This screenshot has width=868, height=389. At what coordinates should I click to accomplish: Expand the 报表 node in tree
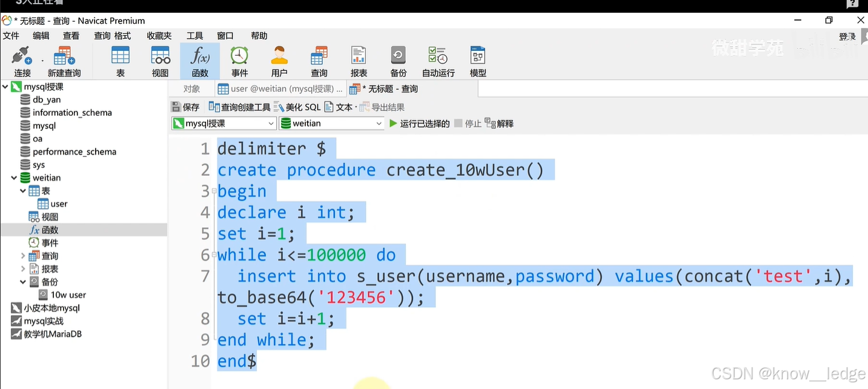point(23,269)
